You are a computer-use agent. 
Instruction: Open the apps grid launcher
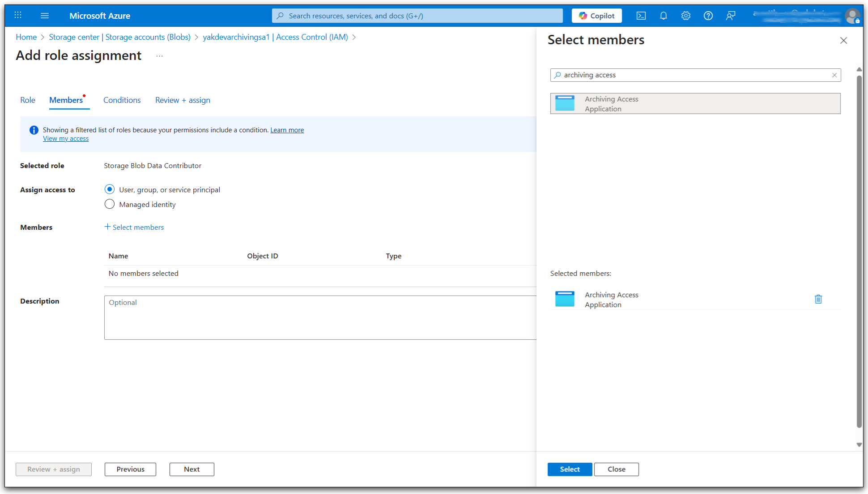18,16
